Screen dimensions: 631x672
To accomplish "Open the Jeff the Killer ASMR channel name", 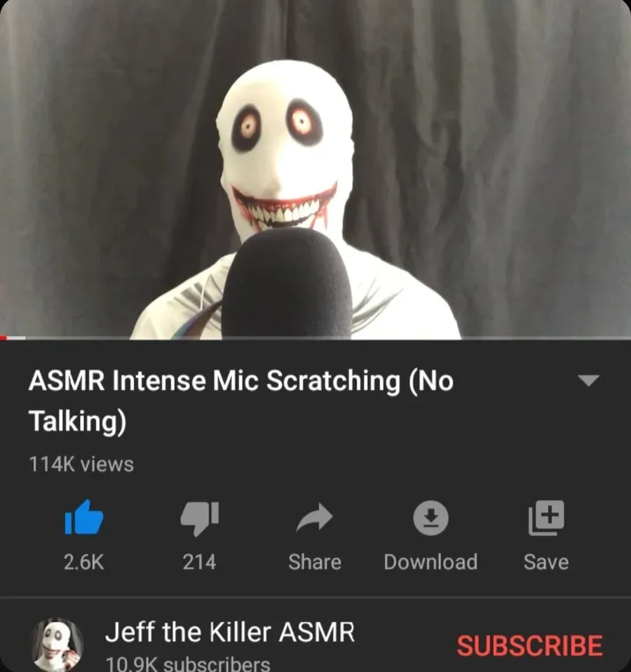I will [x=230, y=632].
